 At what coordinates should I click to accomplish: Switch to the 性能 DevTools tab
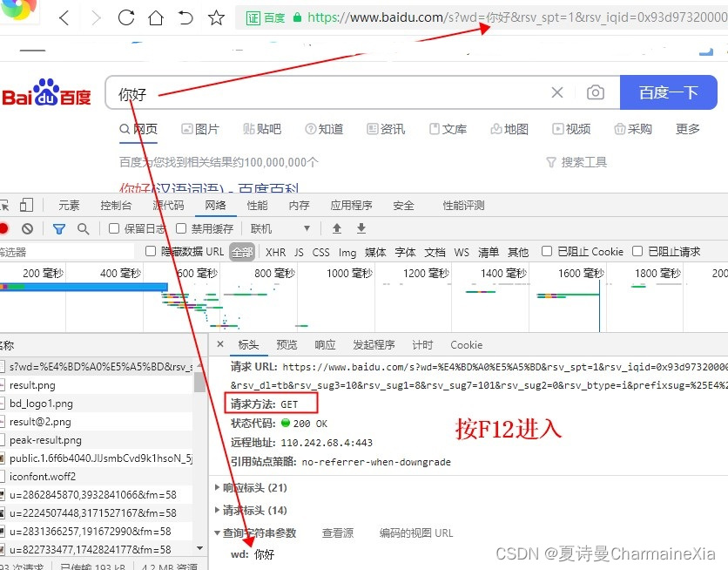pyautogui.click(x=257, y=206)
